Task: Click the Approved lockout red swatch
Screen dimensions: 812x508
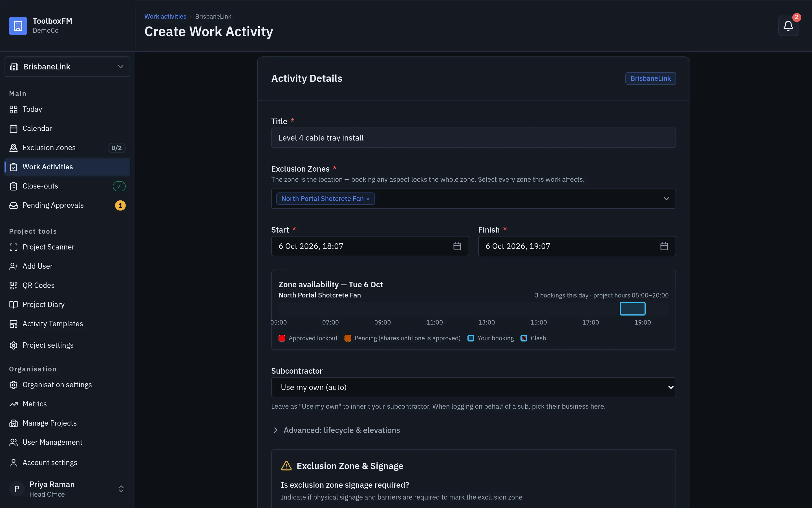Action: tap(282, 338)
